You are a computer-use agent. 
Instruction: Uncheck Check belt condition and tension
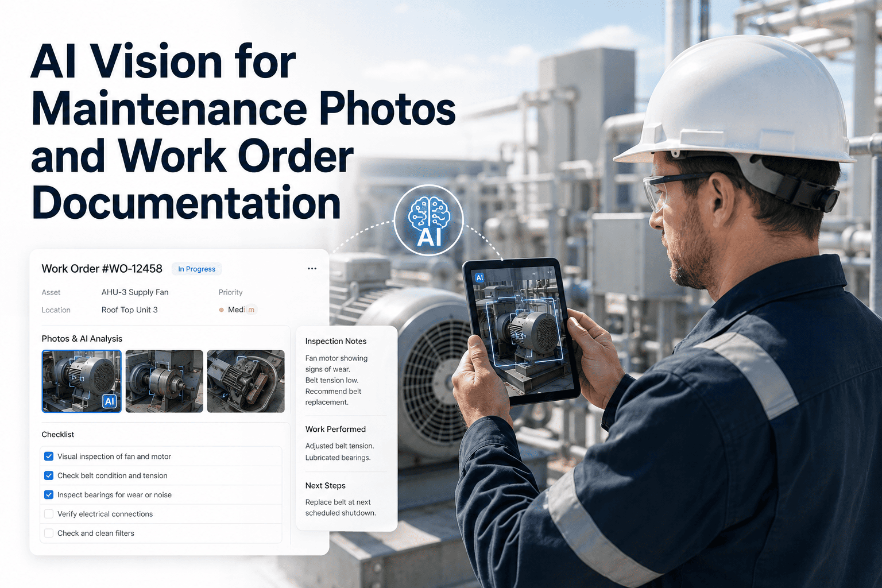tap(49, 475)
